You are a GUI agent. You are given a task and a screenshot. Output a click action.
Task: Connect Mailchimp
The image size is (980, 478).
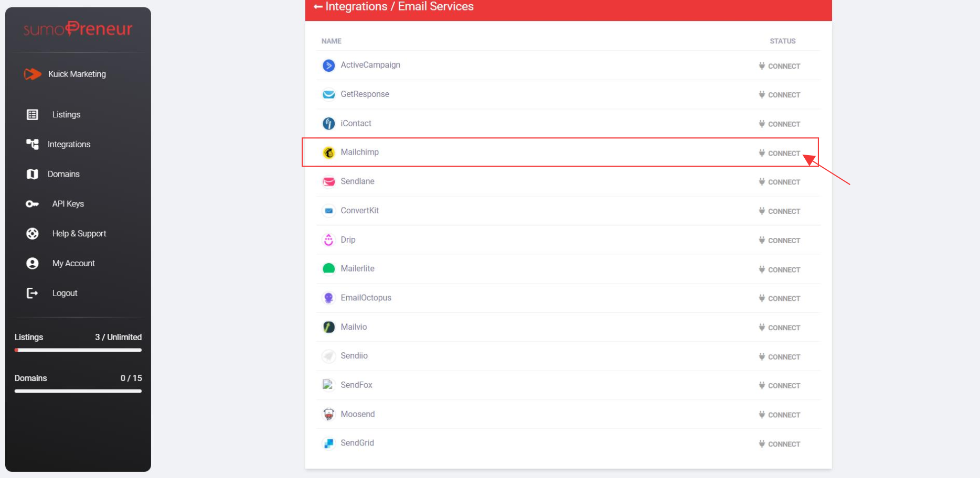click(780, 154)
